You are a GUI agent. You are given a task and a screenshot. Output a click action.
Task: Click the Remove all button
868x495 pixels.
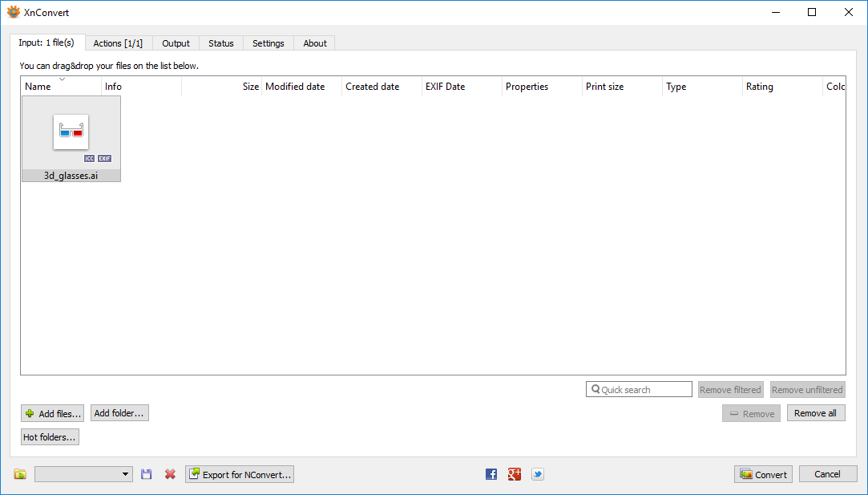[x=816, y=413]
